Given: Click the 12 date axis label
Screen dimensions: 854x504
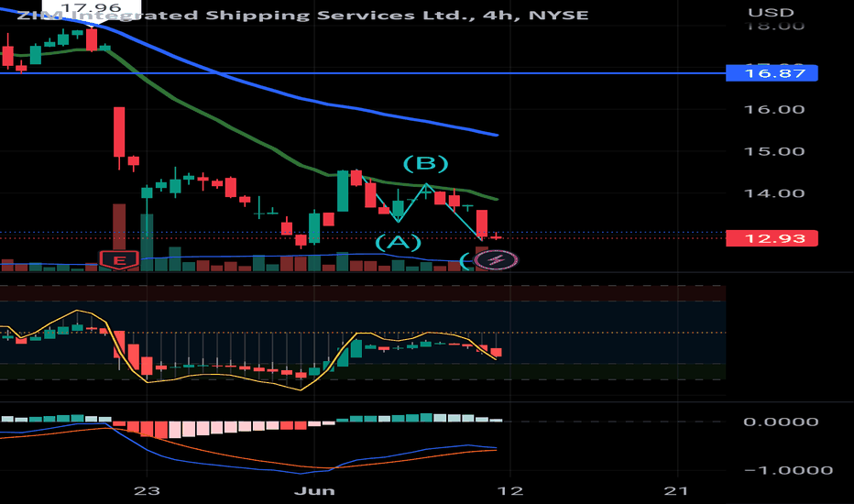Looking at the screenshot, I should 510,491.
